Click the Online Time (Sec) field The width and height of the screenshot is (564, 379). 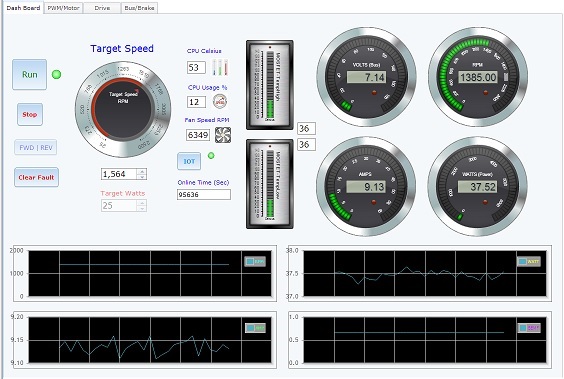coord(204,195)
